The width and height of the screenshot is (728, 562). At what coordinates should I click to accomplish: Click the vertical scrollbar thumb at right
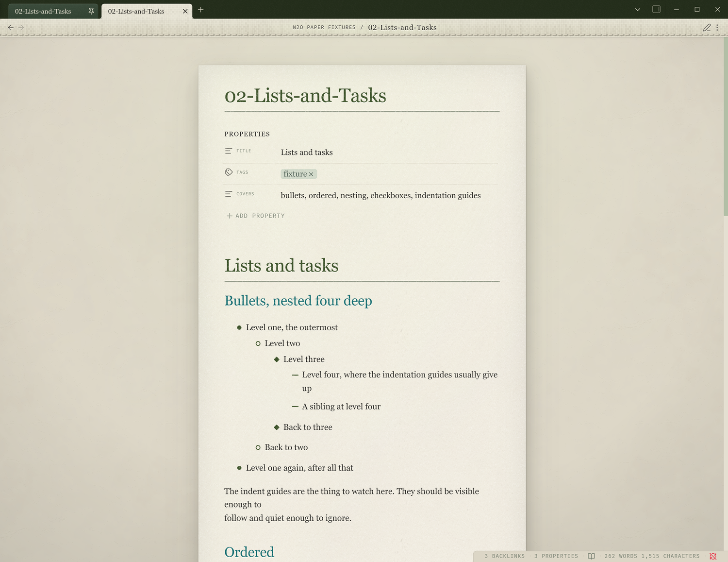pos(726,126)
